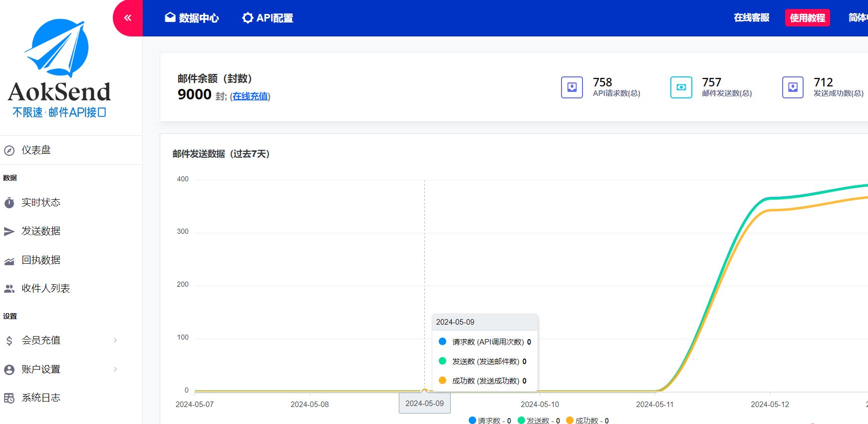Open the API配置 top menu
Image resolution: width=868 pixels, height=424 pixels.
coord(268,18)
